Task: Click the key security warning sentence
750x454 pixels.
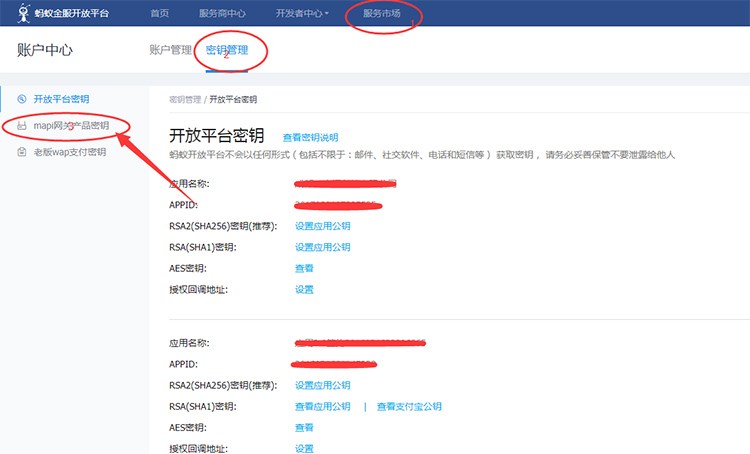Action: 422,155
